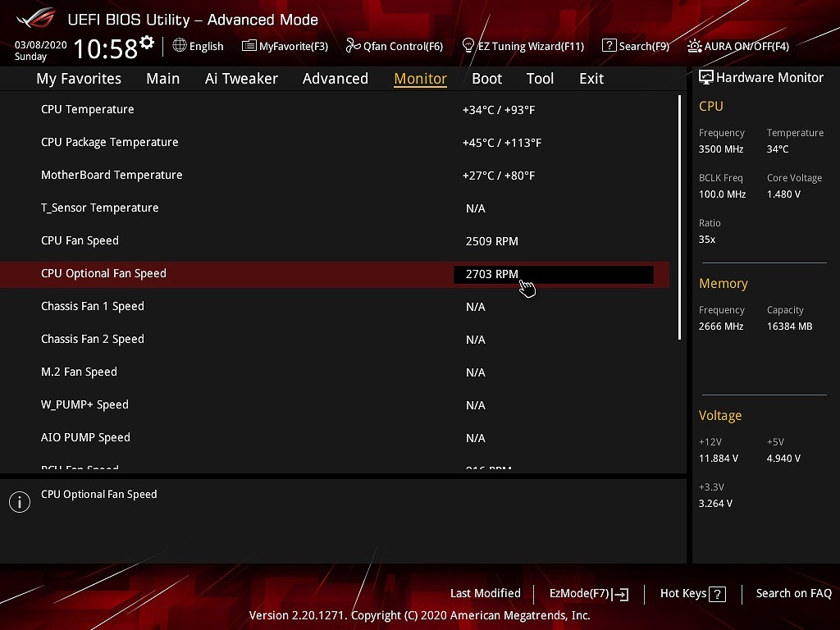Screen dimensions: 840x630
Task: Open Search on FAQ
Action: (794, 593)
